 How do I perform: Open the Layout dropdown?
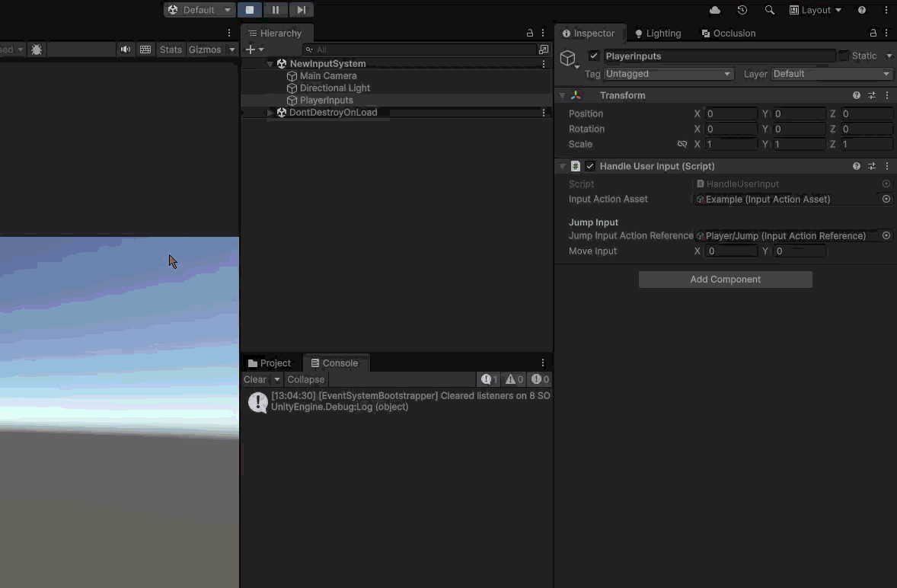tap(816, 10)
